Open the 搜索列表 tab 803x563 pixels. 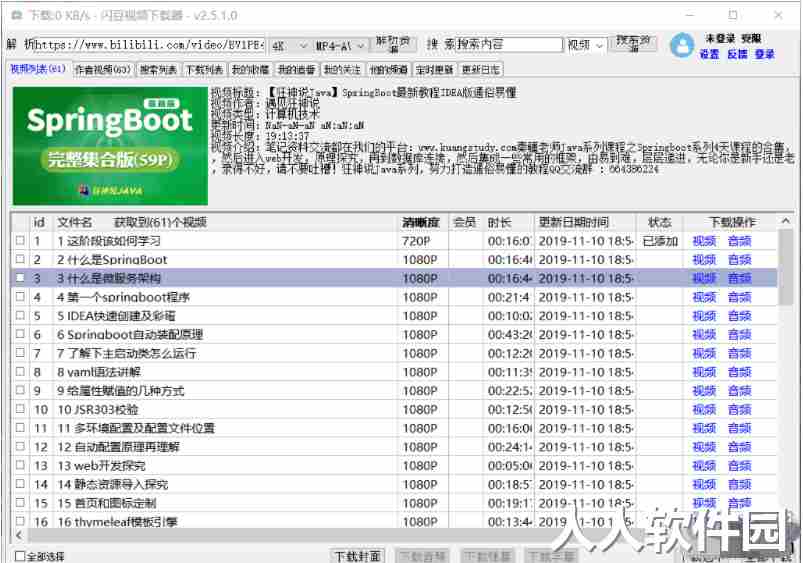click(158, 69)
